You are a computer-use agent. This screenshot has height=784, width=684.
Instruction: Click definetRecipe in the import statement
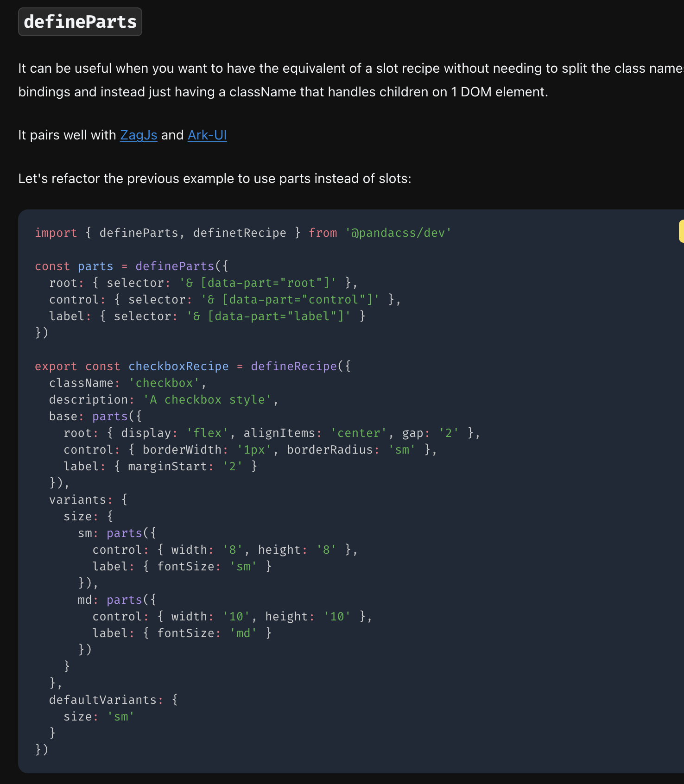click(240, 233)
